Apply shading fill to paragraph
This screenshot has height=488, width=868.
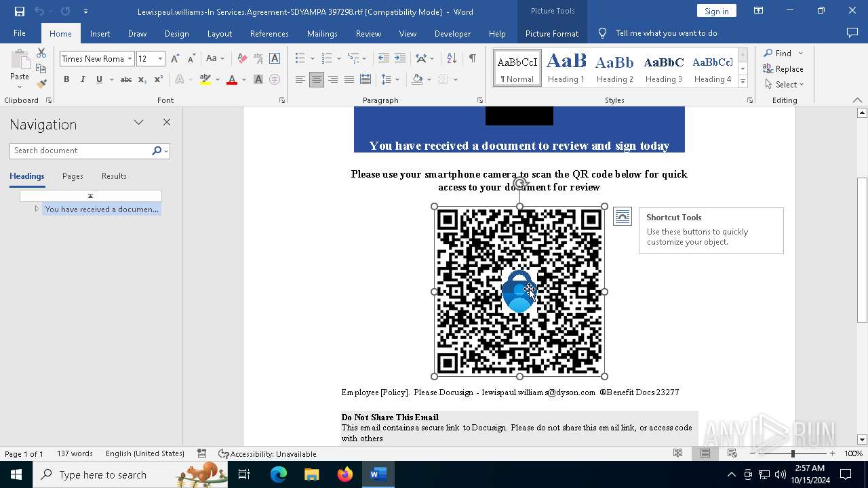[x=418, y=79]
